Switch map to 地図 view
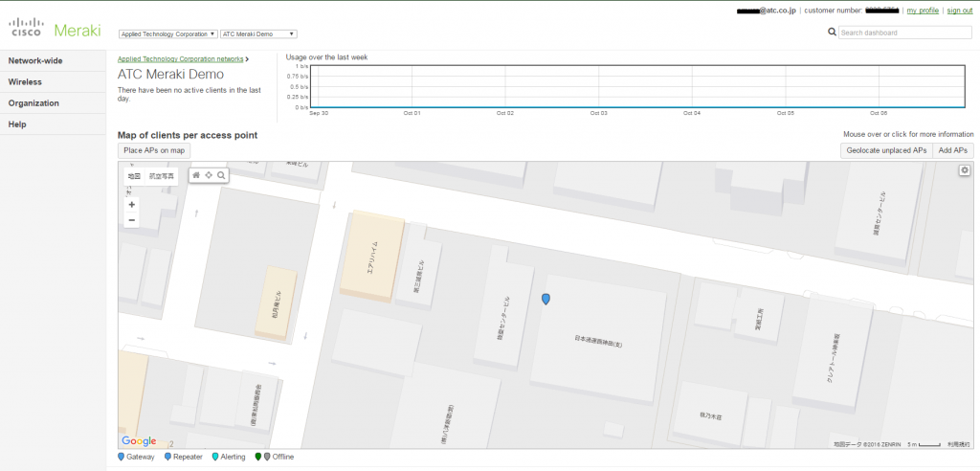Screen dimensions: 980x471 pyautogui.click(x=134, y=176)
